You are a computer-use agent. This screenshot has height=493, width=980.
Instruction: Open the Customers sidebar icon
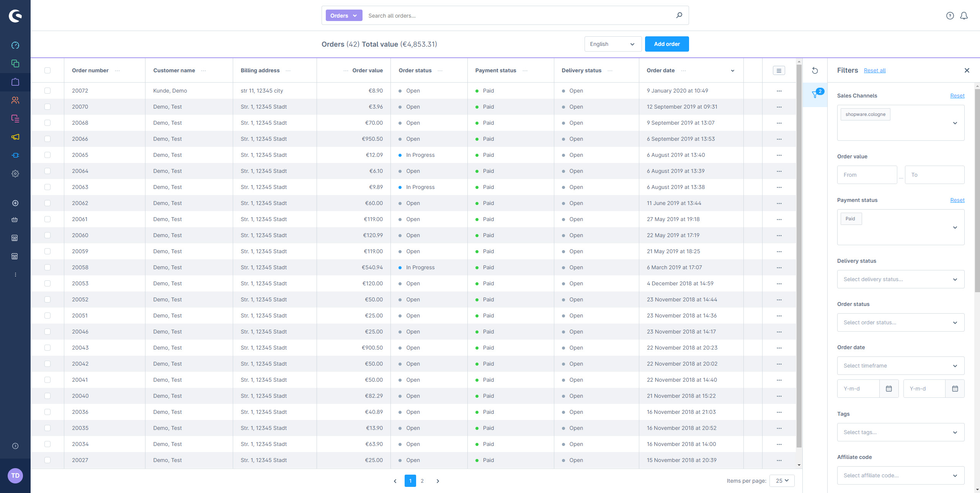pos(15,100)
